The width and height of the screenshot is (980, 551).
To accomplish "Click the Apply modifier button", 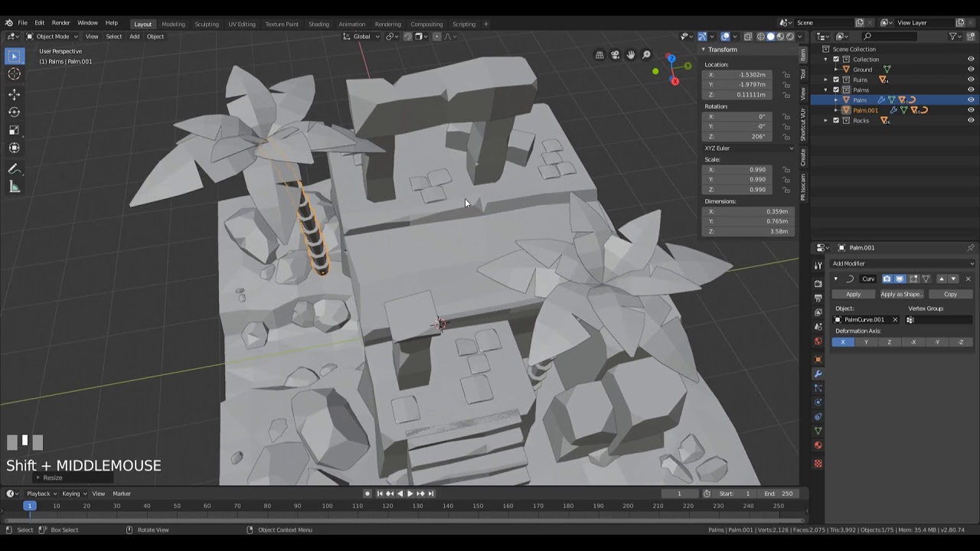I will [x=853, y=294].
